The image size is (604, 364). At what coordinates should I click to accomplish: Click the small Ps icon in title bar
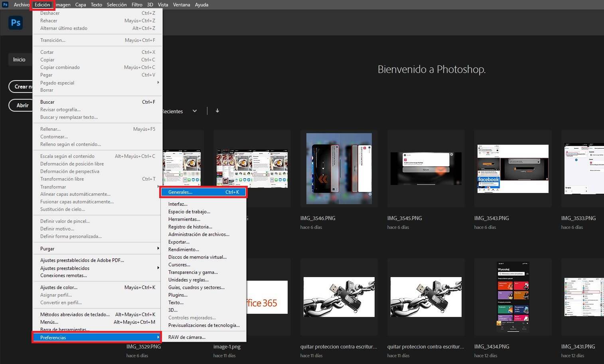[x=6, y=5]
